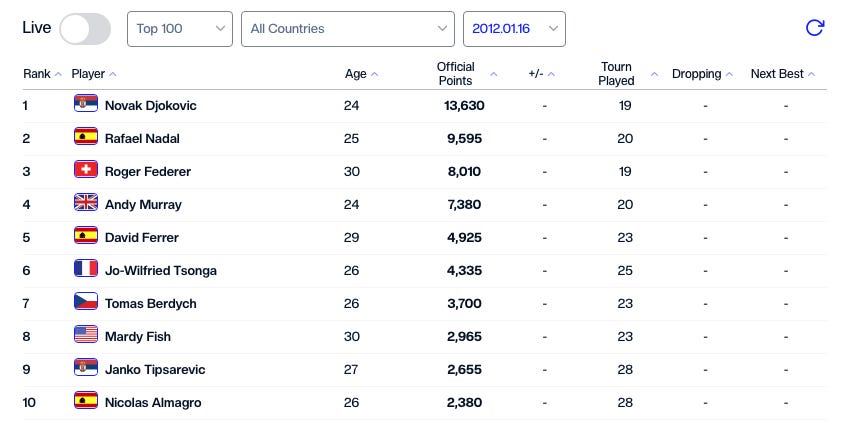The height and width of the screenshot is (436, 842).
Task: Click the Nicolas Almagro name link
Action: point(153,402)
